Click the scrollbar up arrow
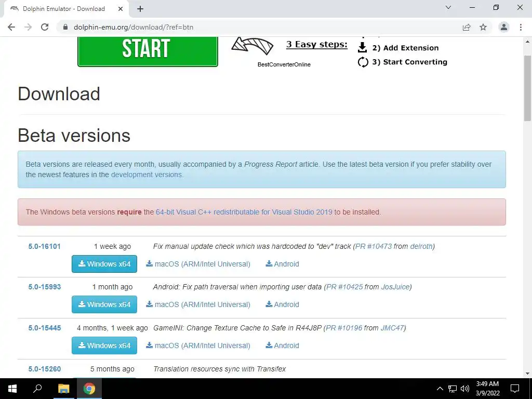Screen dimensions: 532x399 coord(527,42)
